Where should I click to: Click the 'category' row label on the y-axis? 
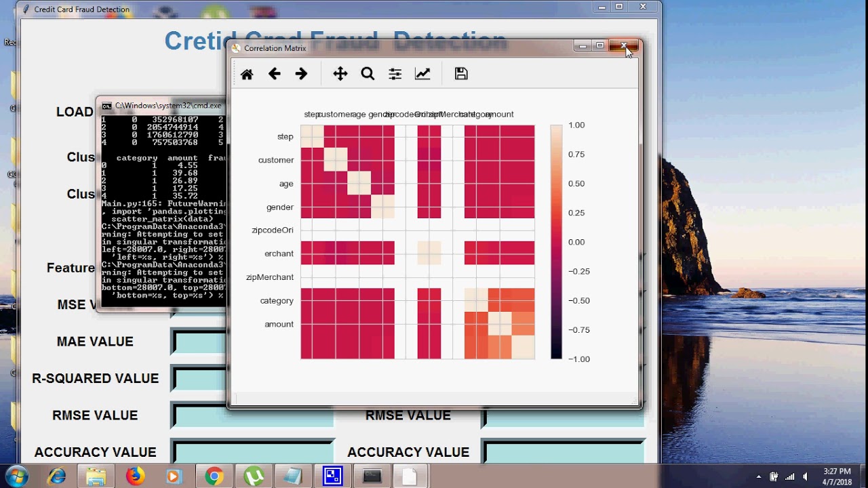pyautogui.click(x=277, y=301)
